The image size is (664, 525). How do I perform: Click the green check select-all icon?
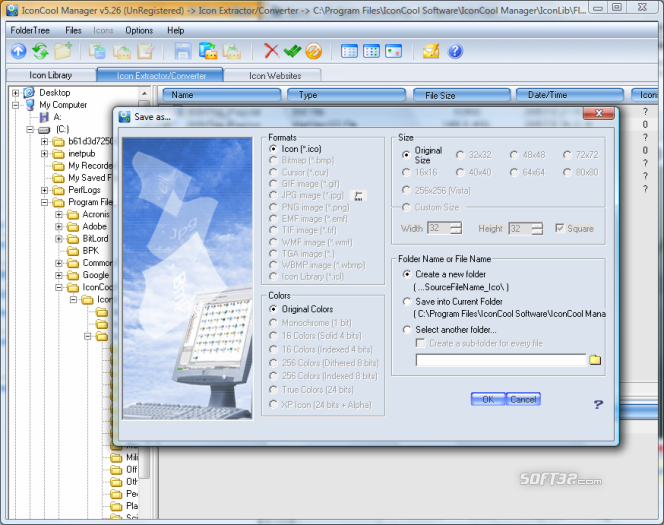pos(292,51)
